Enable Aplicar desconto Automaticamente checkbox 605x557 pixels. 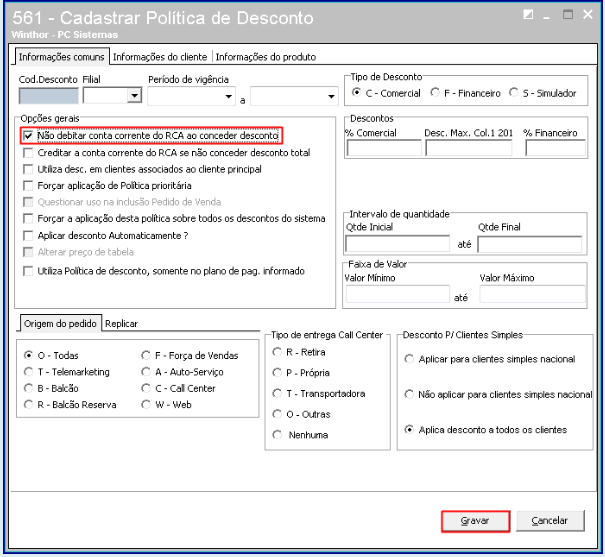[28, 235]
